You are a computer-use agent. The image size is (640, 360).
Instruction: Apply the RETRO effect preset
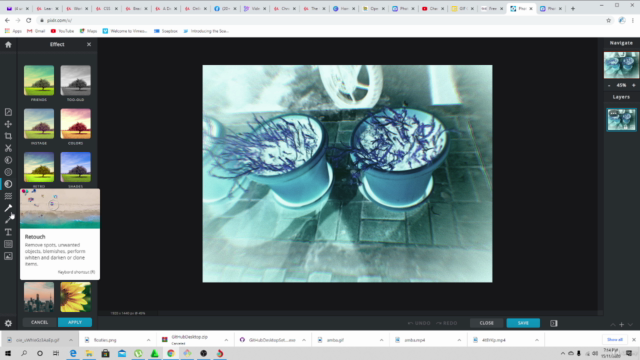tap(39, 167)
